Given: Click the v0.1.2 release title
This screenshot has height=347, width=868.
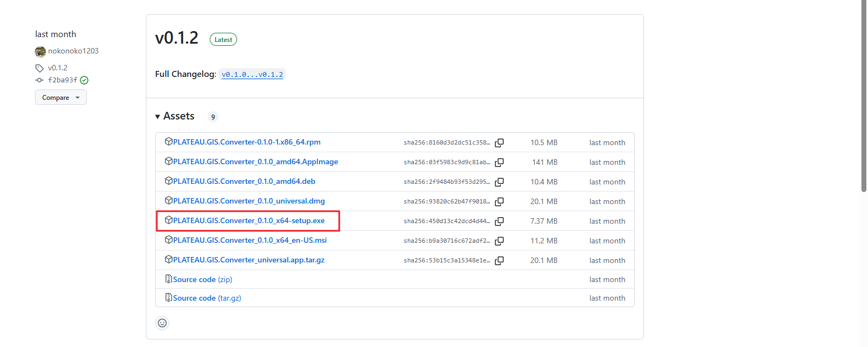Looking at the screenshot, I should (177, 38).
